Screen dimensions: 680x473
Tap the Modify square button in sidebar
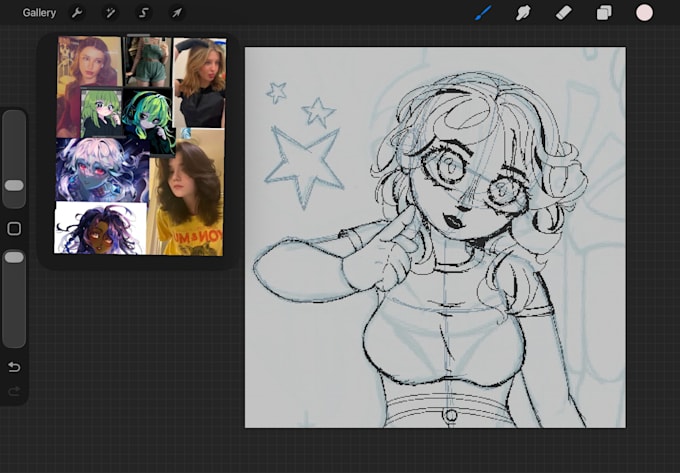coord(14,228)
